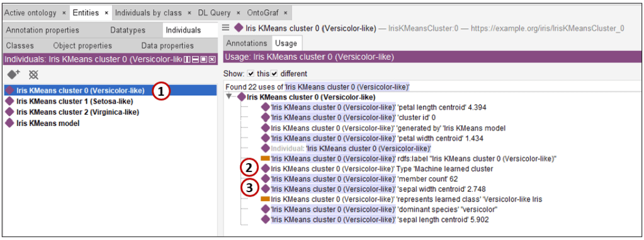This screenshot has height=240, width=644.
Task: Select the Usage tab
Action: click(286, 43)
